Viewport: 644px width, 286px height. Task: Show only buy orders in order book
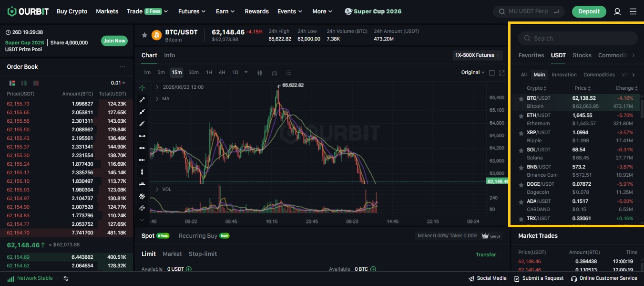[x=24, y=83]
